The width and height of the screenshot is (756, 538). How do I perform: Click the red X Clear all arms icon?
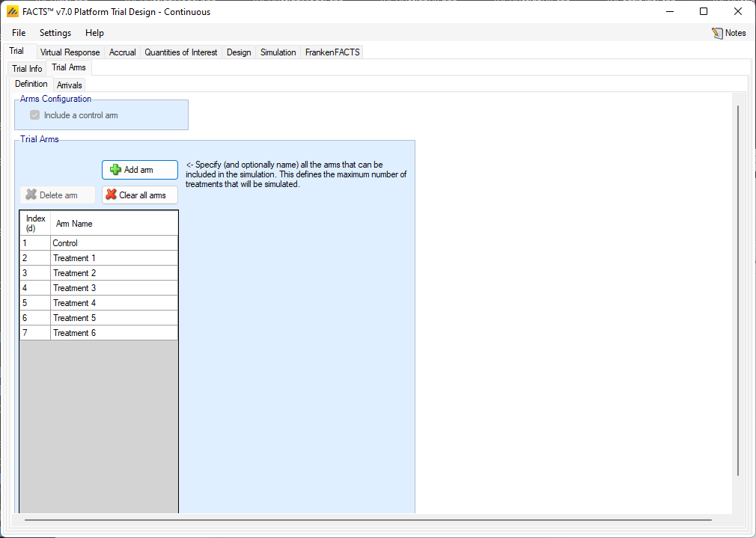pos(112,195)
